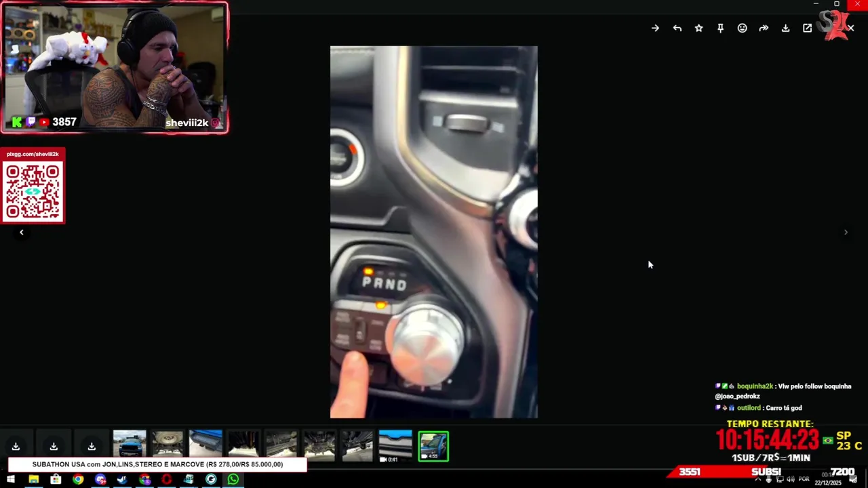The height and width of the screenshot is (488, 868).
Task: Open Google Chrome from the taskbar
Action: tap(78, 480)
